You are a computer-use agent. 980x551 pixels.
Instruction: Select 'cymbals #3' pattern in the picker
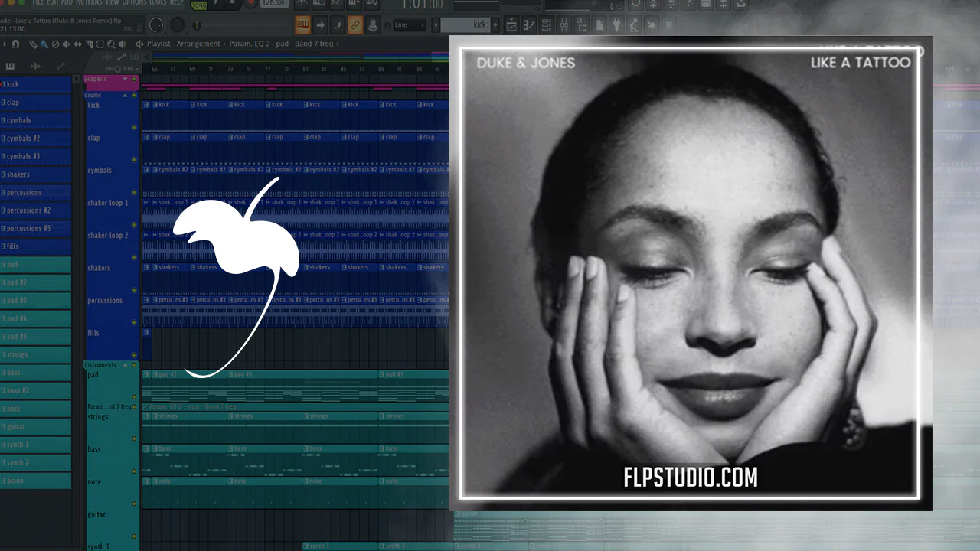tap(35, 157)
